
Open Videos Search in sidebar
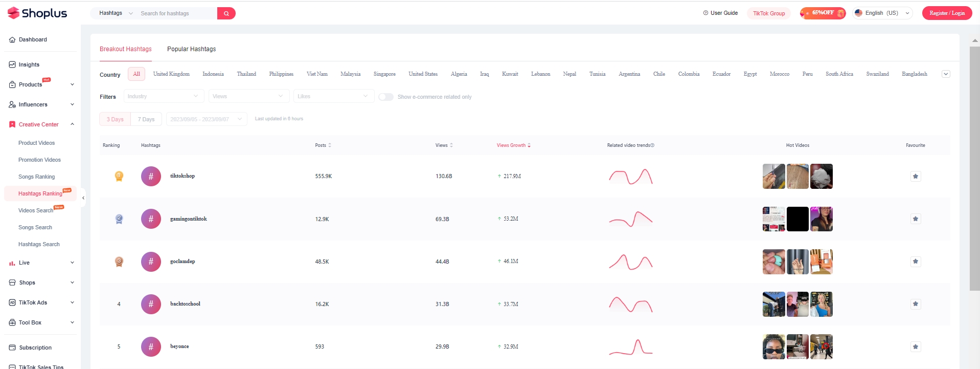pos(36,210)
